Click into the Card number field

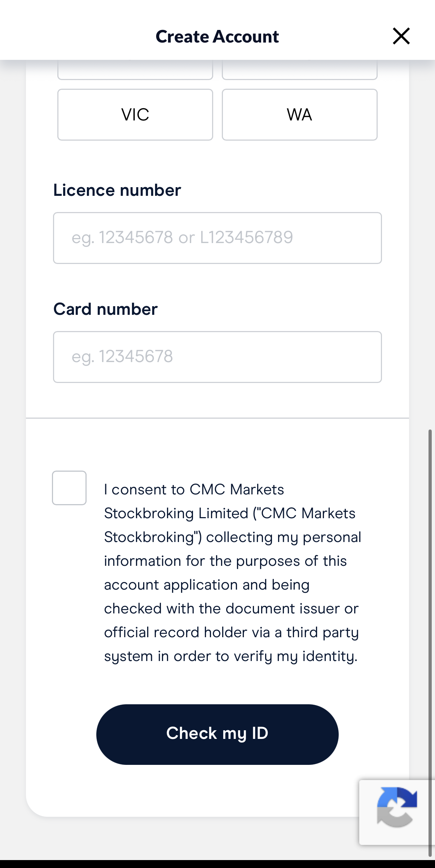pyautogui.click(x=217, y=357)
